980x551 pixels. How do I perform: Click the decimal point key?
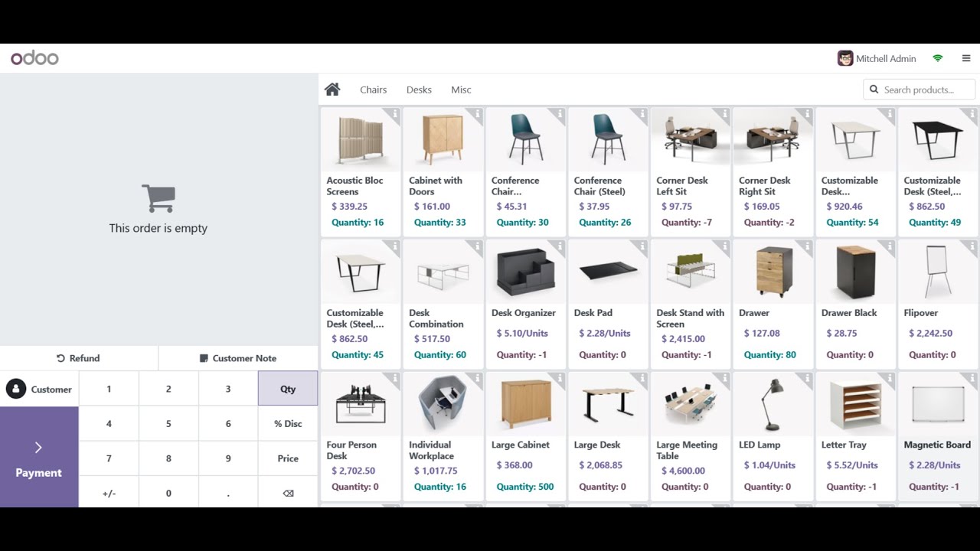click(228, 493)
